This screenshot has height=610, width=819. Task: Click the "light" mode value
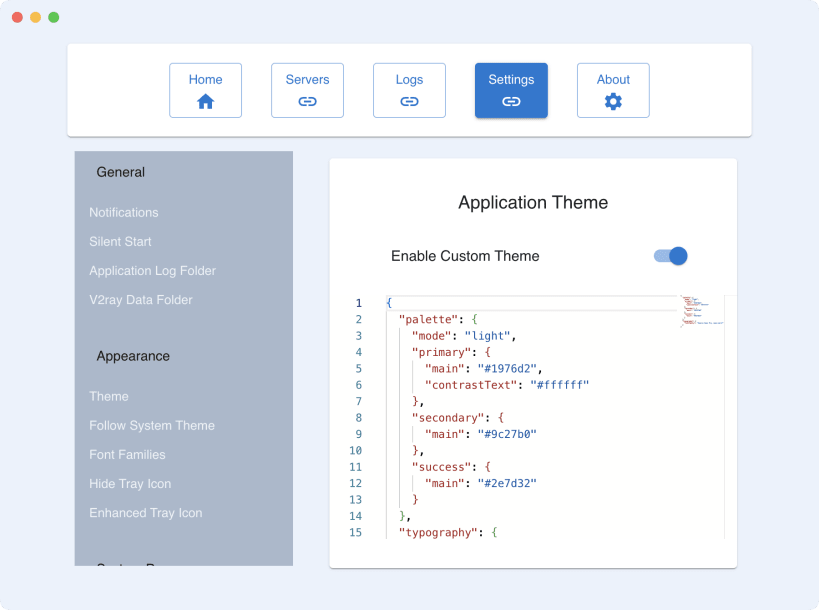487,336
